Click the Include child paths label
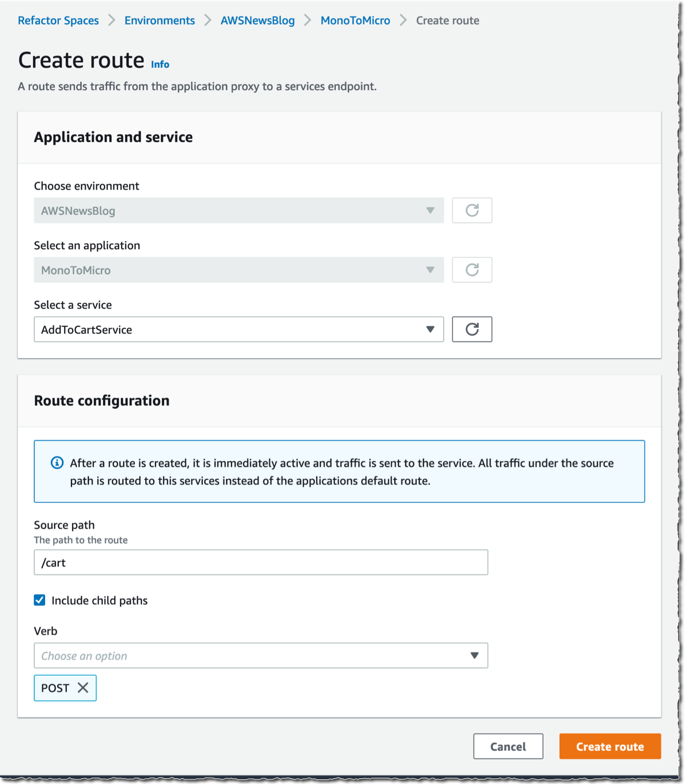 99,601
